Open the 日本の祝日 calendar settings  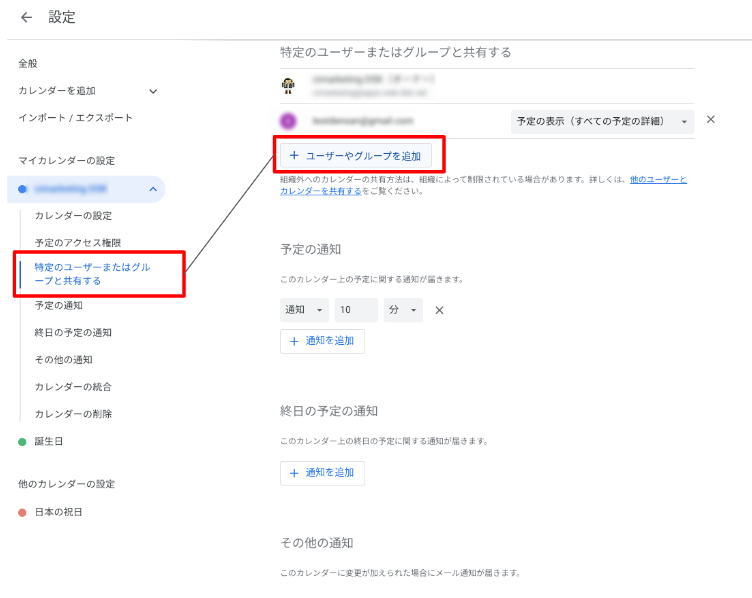coord(59,512)
